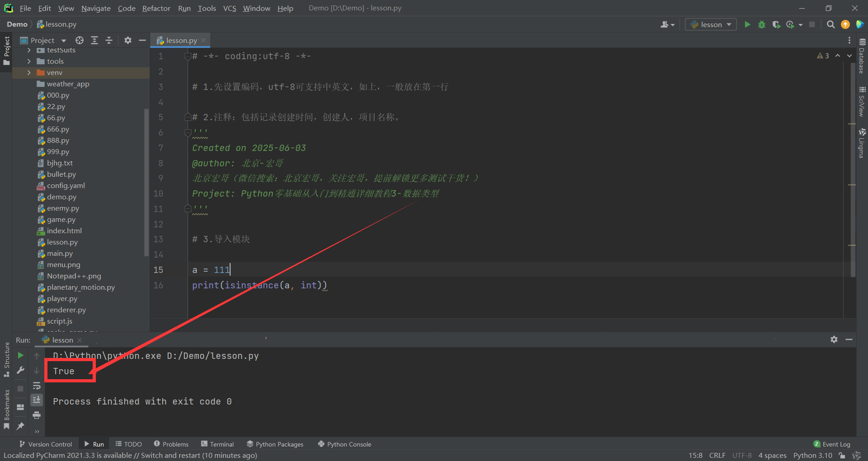Expand the venv folder in the tree

[x=29, y=73]
